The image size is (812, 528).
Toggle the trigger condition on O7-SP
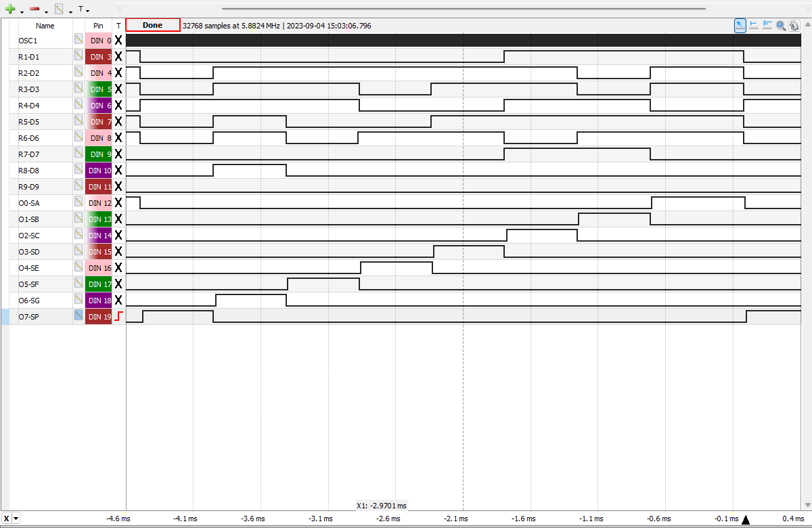coord(118,316)
